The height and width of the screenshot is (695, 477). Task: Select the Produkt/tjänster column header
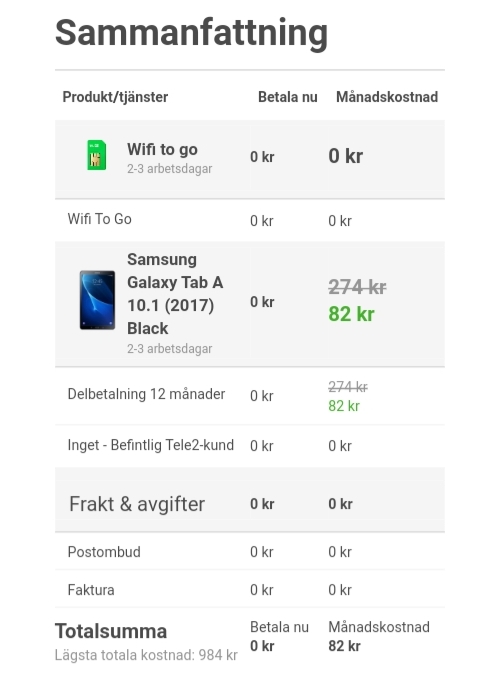[115, 97]
